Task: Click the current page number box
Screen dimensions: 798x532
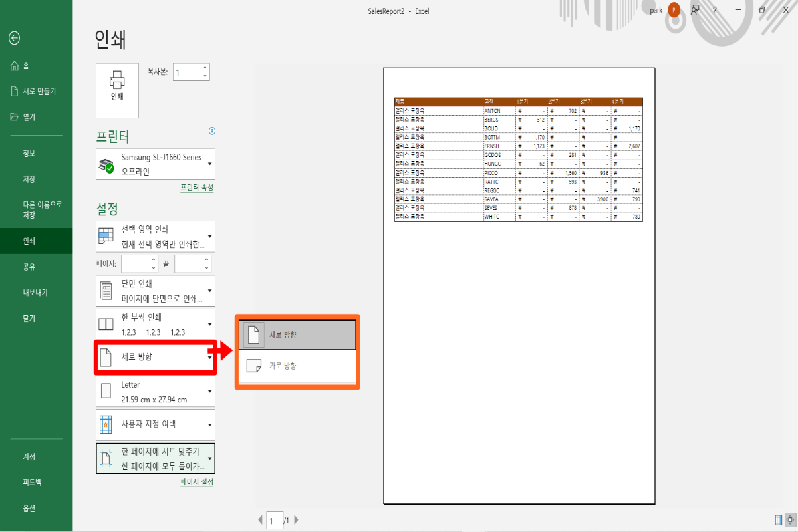Action: tap(275, 520)
